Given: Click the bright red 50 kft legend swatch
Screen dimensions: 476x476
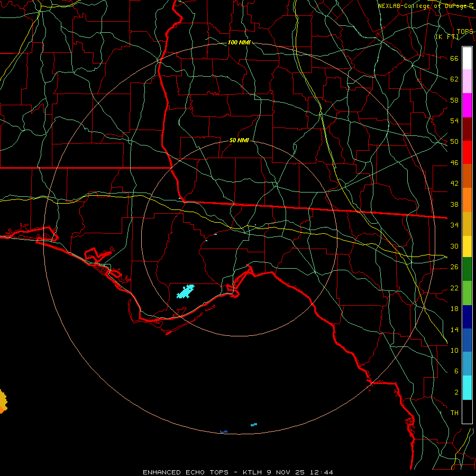Looking at the screenshot, I should (x=467, y=152).
